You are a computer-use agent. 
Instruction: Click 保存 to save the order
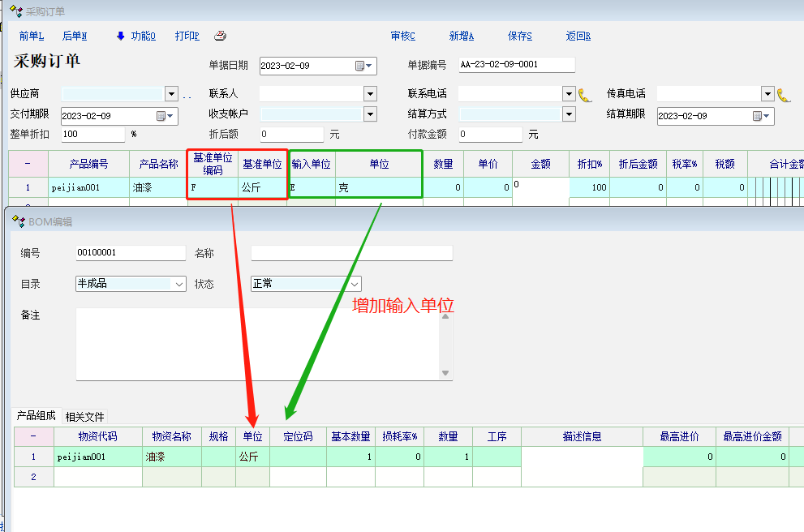pyautogui.click(x=519, y=36)
